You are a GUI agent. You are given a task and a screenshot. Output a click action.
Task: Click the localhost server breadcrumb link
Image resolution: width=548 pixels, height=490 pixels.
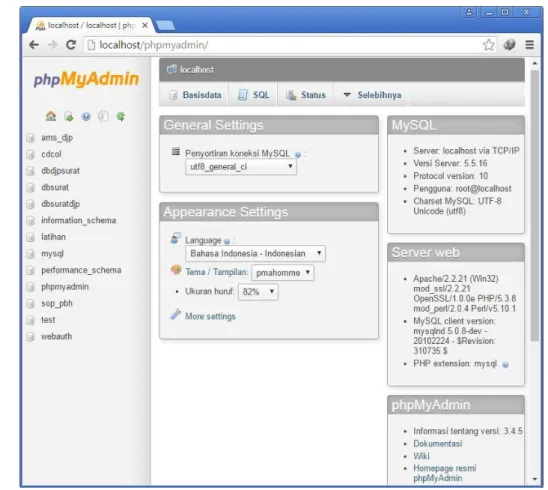click(x=196, y=70)
